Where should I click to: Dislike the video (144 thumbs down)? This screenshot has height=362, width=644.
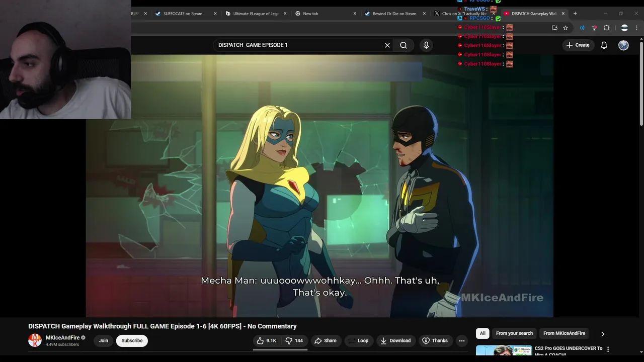[x=294, y=341]
